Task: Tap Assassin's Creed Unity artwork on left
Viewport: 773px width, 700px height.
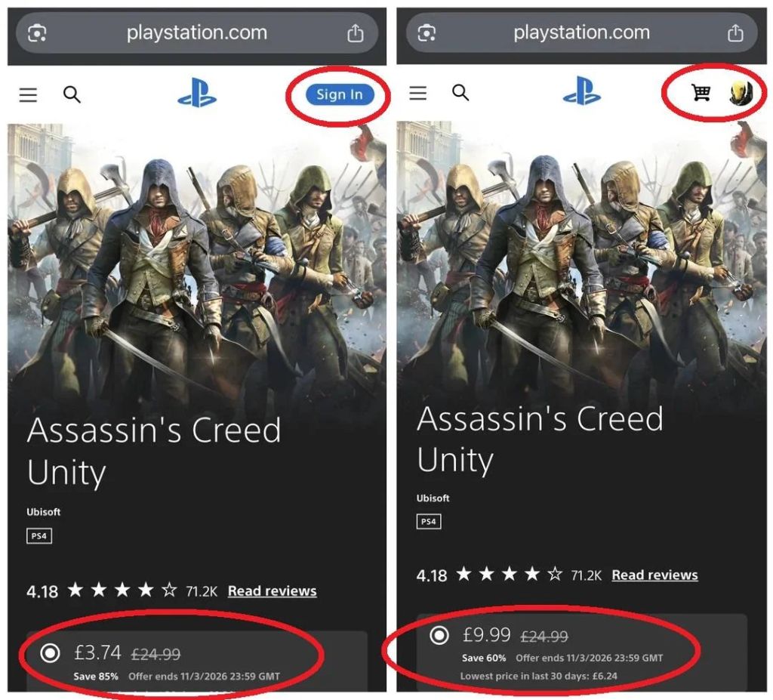Action: [x=197, y=267]
